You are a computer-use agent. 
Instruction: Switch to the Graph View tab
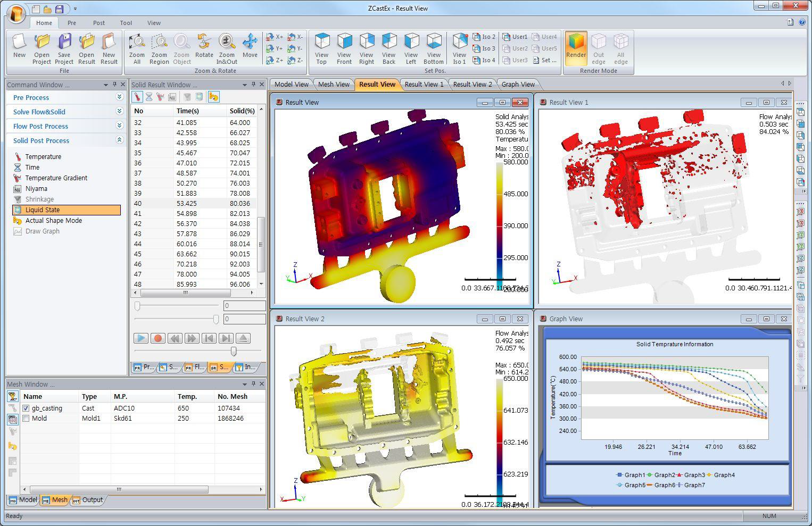click(x=518, y=84)
